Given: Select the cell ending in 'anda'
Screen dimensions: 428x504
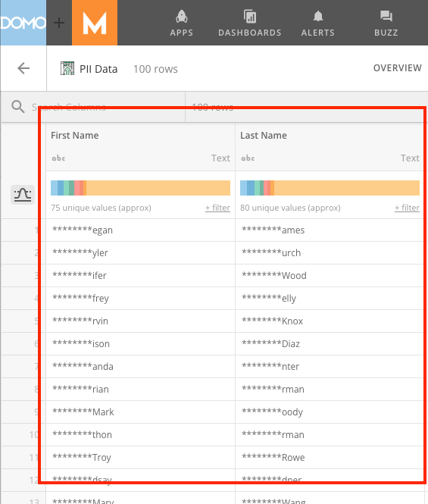Looking at the screenshot, I should point(140,367).
